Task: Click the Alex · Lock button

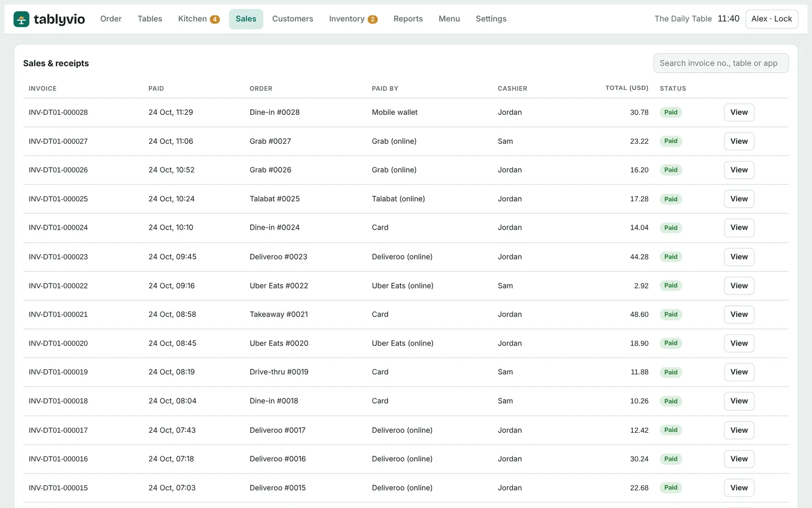Action: click(x=771, y=19)
